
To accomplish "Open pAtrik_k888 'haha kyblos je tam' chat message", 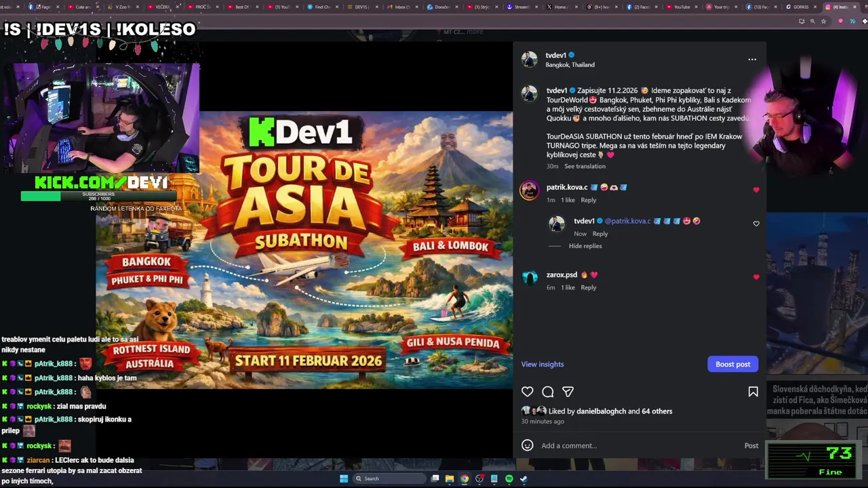I will coord(69,378).
